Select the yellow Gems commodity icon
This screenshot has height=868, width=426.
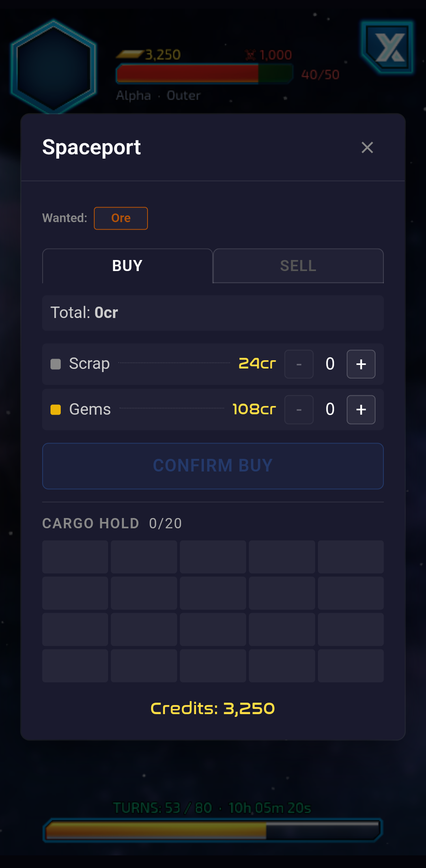[56, 410]
